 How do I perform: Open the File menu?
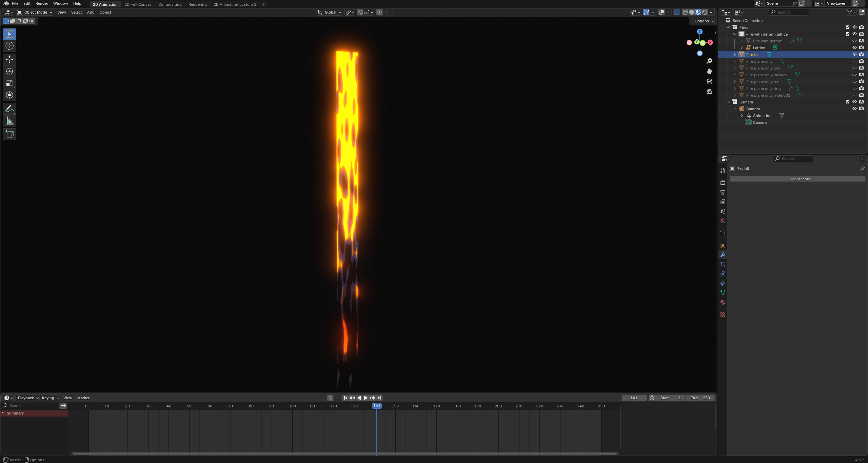tap(15, 3)
